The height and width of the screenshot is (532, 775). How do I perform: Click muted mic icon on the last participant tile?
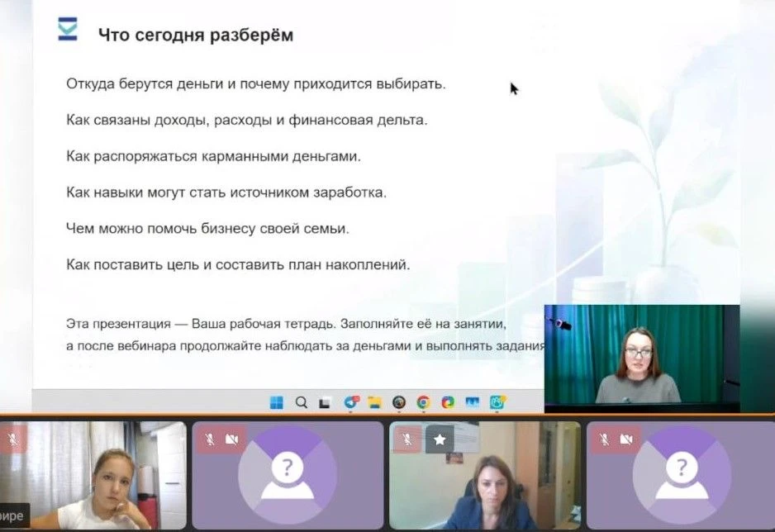point(604,439)
